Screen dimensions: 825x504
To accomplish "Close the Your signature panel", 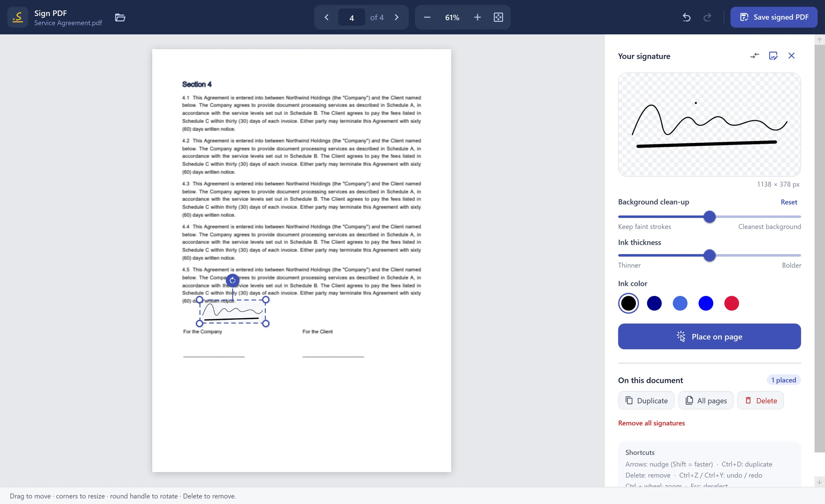I will [792, 56].
